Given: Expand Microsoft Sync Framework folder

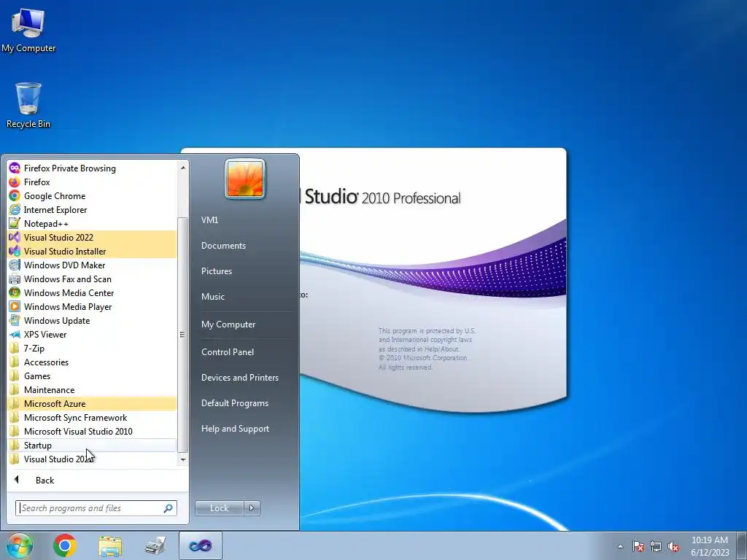Looking at the screenshot, I should (93, 417).
